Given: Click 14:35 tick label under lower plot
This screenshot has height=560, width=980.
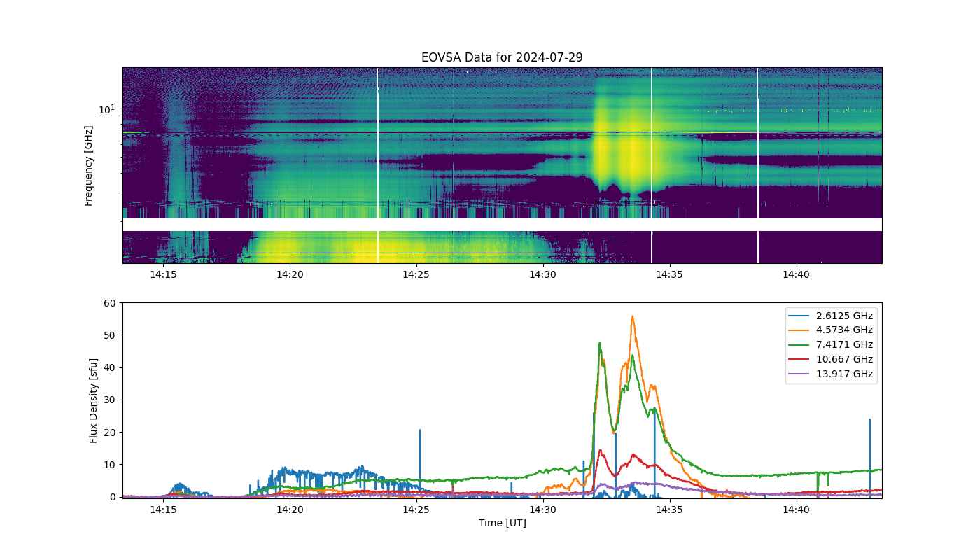Looking at the screenshot, I should pos(669,510).
